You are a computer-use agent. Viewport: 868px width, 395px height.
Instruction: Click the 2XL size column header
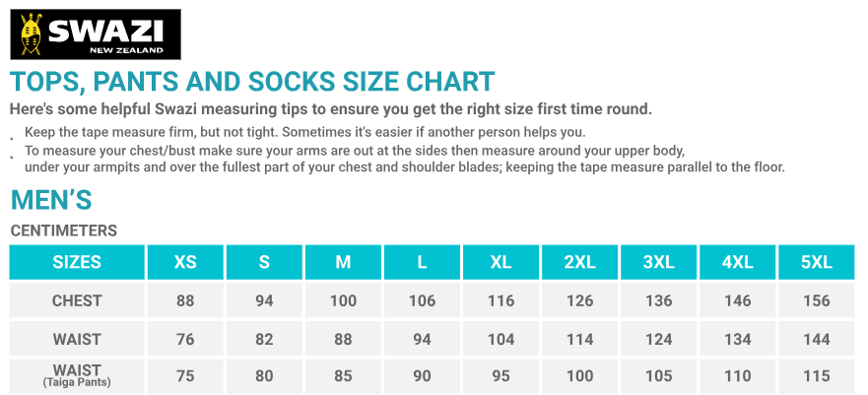pos(579,262)
